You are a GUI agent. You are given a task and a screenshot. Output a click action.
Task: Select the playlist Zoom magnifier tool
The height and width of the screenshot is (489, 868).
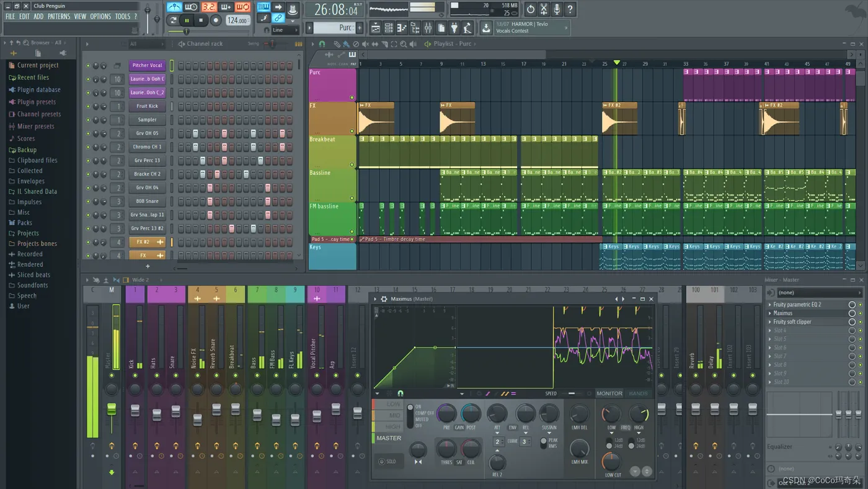tap(404, 44)
